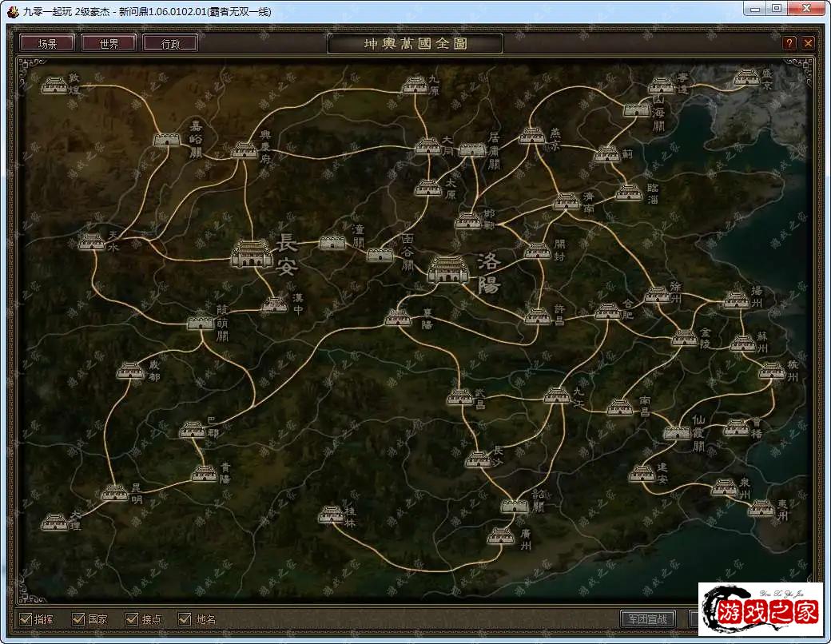Image resolution: width=831 pixels, height=644 pixels.
Task: Select the 嘉峪關 pass gate icon
Action: [167, 140]
